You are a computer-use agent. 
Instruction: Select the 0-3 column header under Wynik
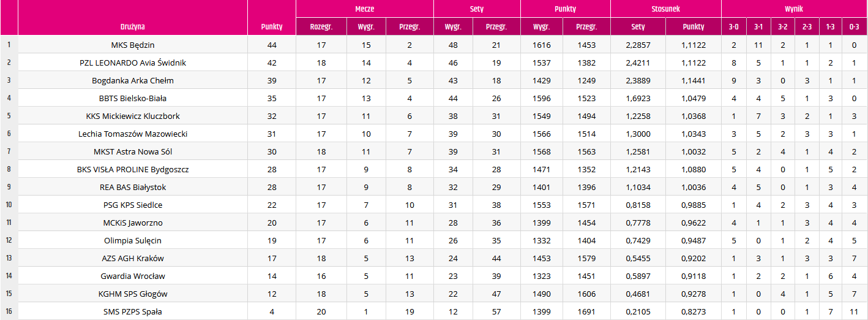[x=855, y=26]
